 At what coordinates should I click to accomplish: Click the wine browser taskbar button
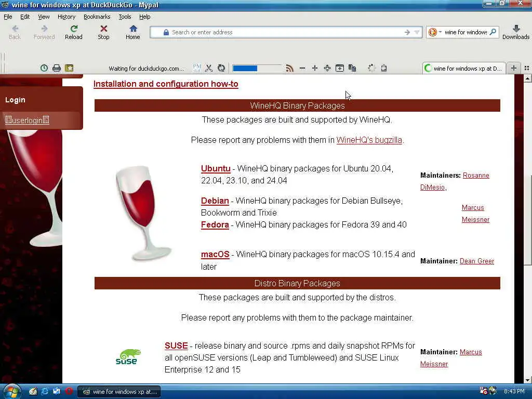click(x=119, y=392)
